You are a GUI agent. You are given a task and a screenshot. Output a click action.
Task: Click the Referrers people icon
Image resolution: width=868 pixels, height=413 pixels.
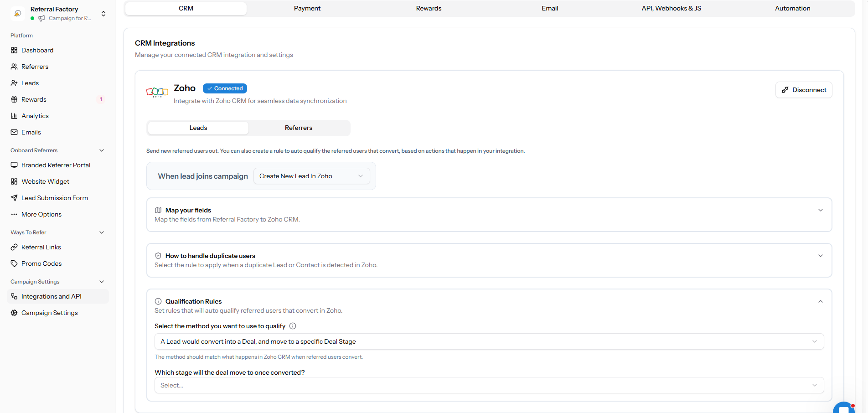(14, 67)
